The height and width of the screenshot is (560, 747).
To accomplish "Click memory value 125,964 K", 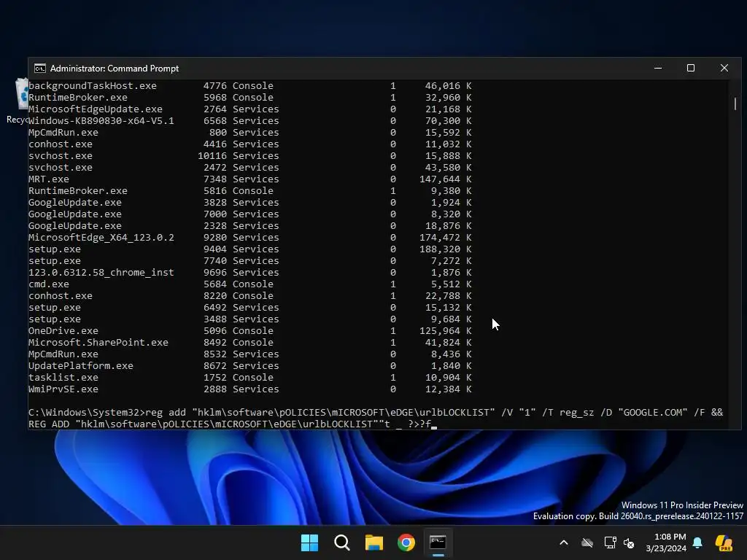I will coord(446,331).
